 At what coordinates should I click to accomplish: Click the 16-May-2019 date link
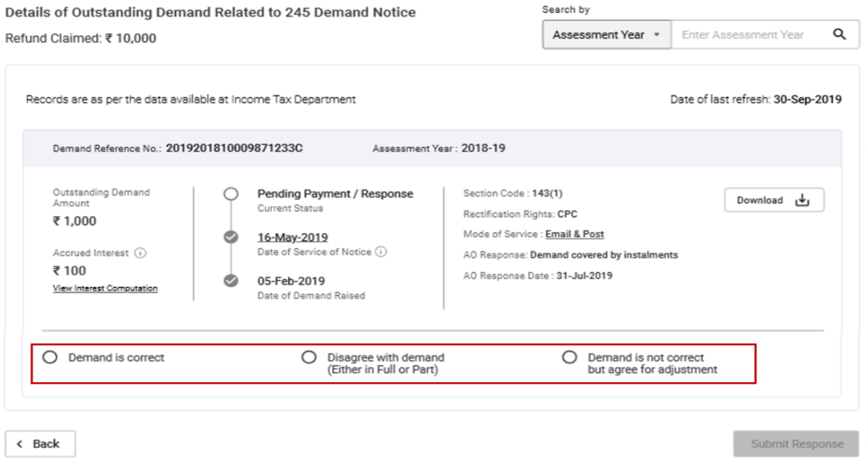(293, 237)
